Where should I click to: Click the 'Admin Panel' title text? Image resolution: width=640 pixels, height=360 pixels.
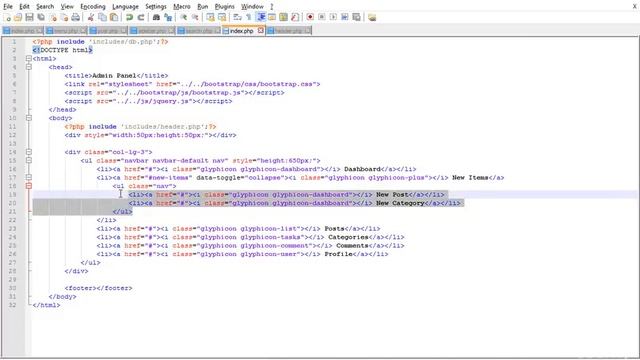coord(114,76)
